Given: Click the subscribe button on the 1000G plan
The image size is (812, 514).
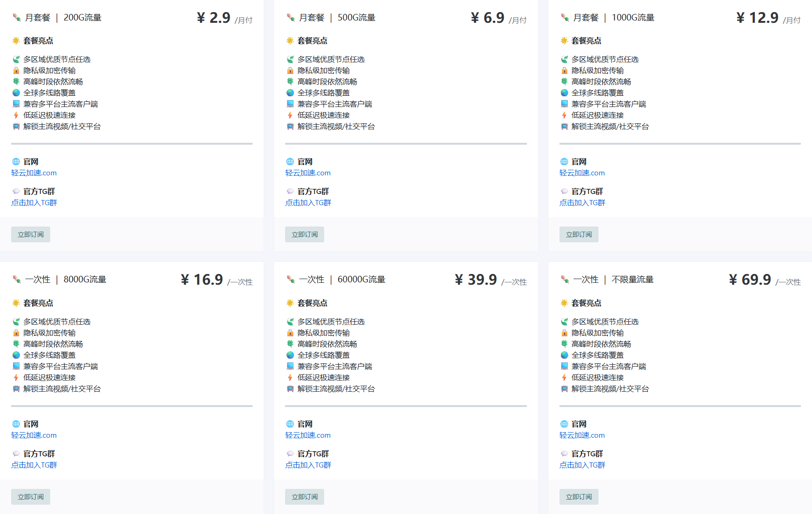Looking at the screenshot, I should coord(579,234).
